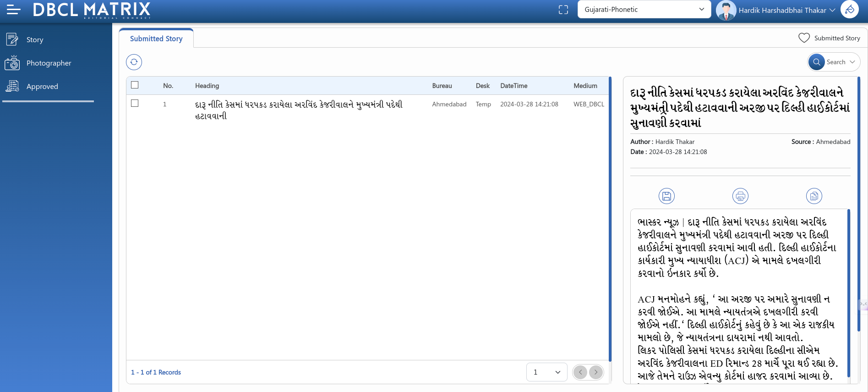This screenshot has height=392, width=868.
Task: Click the heart favorite icon
Action: click(x=804, y=38)
